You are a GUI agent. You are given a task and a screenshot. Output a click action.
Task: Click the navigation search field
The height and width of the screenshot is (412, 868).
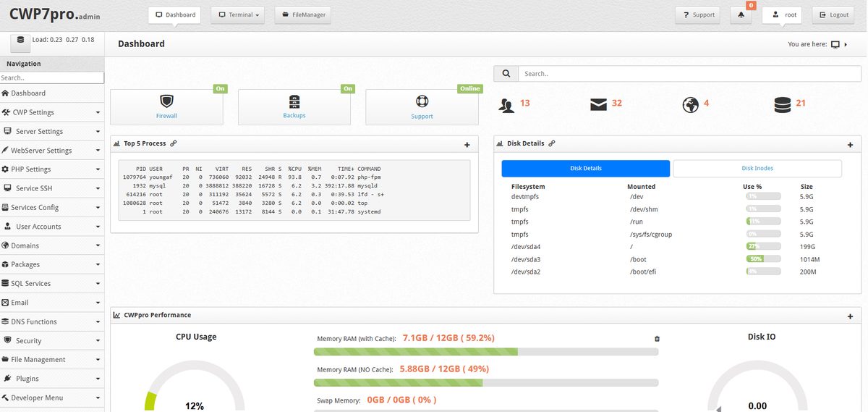coord(52,77)
